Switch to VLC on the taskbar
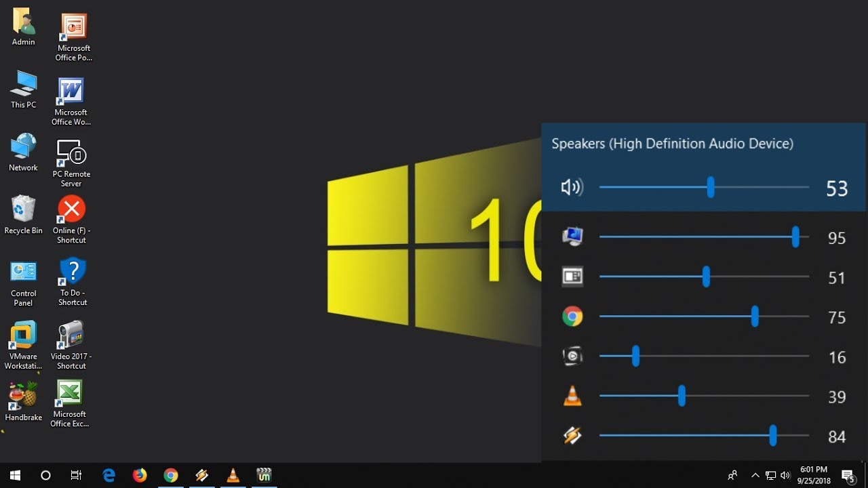Image resolution: width=868 pixels, height=488 pixels. pyautogui.click(x=233, y=475)
